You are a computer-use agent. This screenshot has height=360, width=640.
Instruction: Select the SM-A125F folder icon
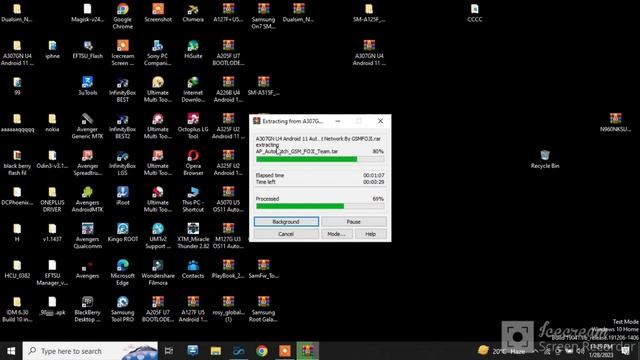click(369, 13)
